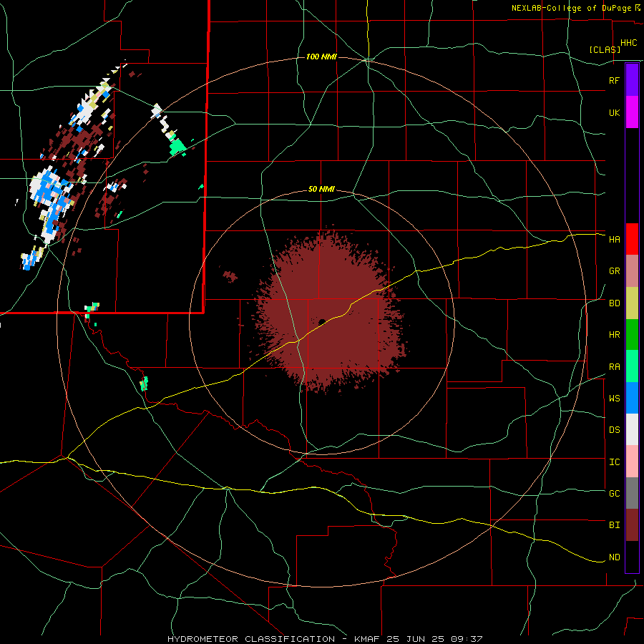The height and width of the screenshot is (644, 644).
Task: Click the small brown echo patch west of radar
Action: click(x=230, y=276)
